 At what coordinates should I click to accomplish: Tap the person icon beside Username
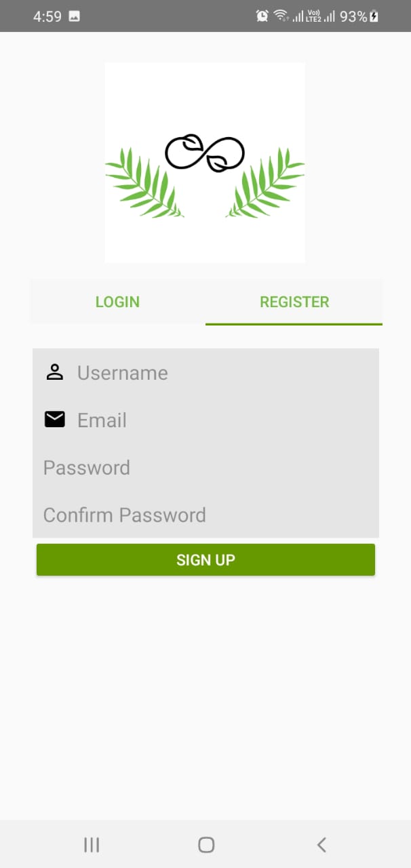pos(54,372)
